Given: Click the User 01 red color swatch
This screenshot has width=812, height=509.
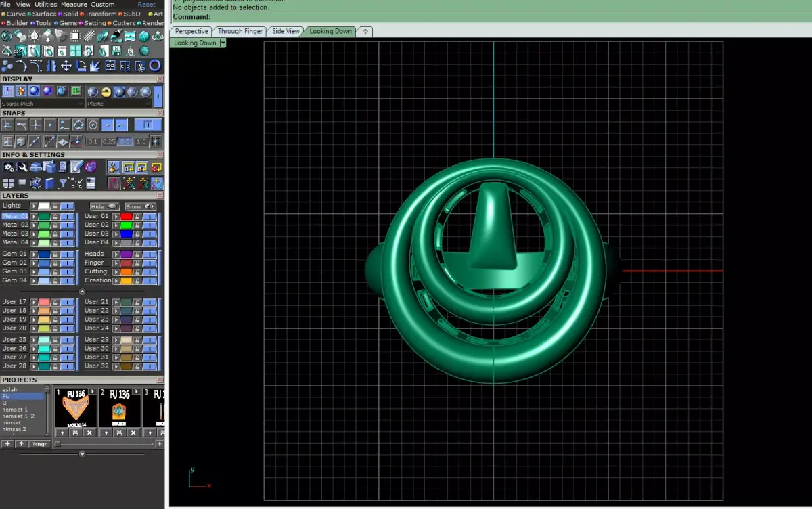Looking at the screenshot, I should 127,217.
